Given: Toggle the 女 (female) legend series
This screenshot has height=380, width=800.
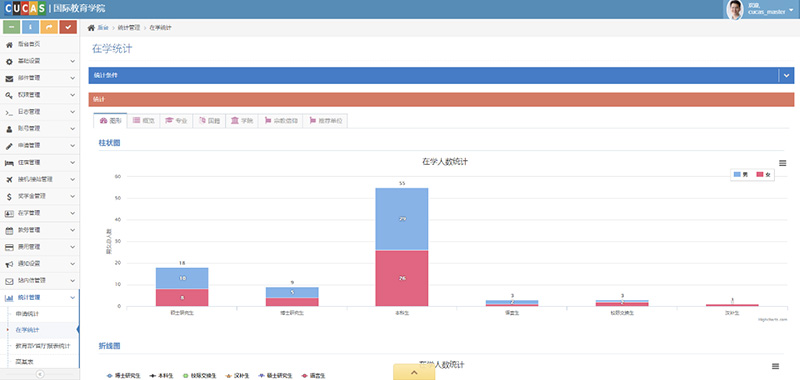Looking at the screenshot, I should tap(763, 174).
